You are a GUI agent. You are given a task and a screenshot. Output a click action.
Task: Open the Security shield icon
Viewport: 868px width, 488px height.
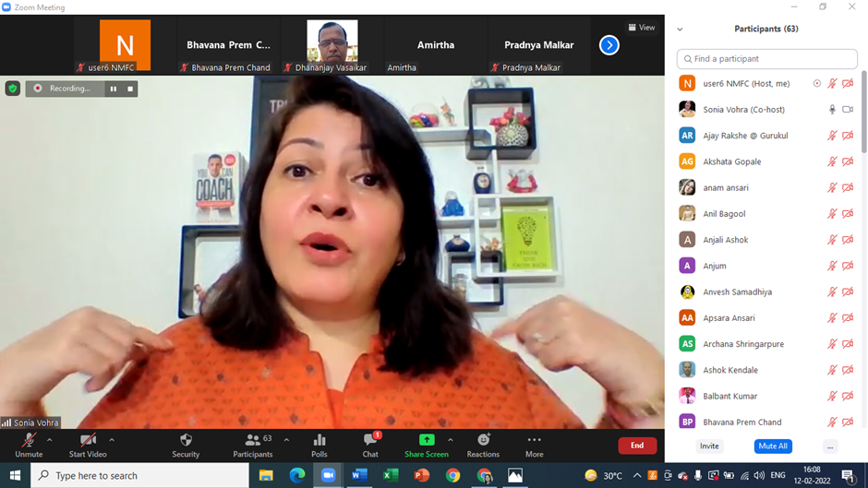point(186,441)
